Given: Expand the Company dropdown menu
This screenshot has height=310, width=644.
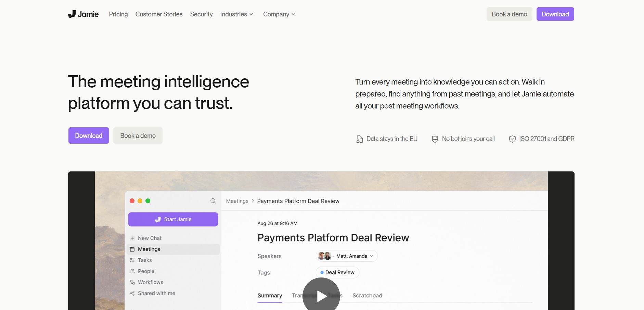Looking at the screenshot, I should pyautogui.click(x=279, y=14).
